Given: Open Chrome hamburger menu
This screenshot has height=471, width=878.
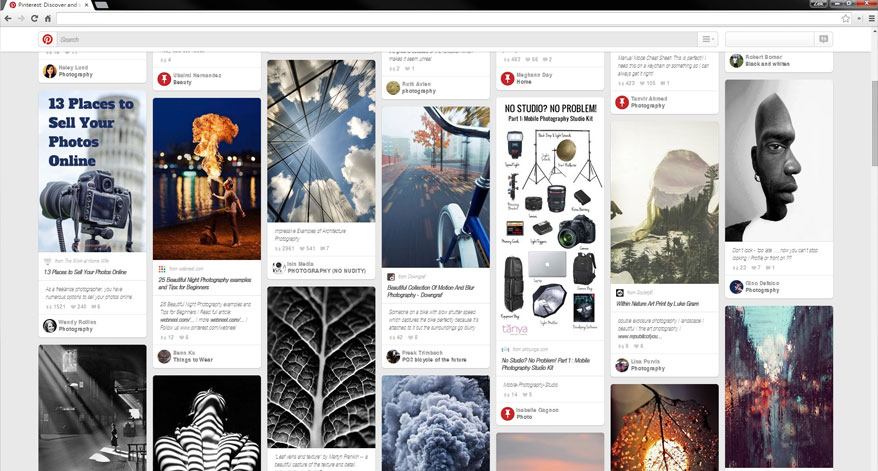Looking at the screenshot, I should (872, 18).
